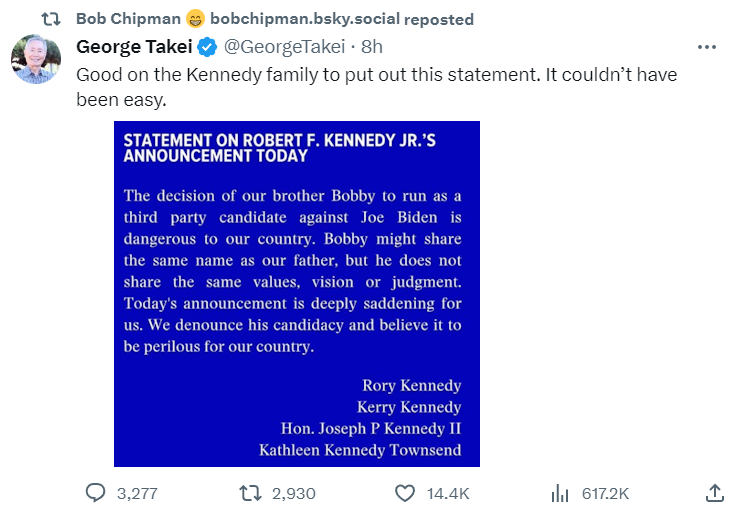Viewport: 732px width, 513px height.
Task: Click the grinning emoji after Bob Chipman
Action: (x=195, y=19)
